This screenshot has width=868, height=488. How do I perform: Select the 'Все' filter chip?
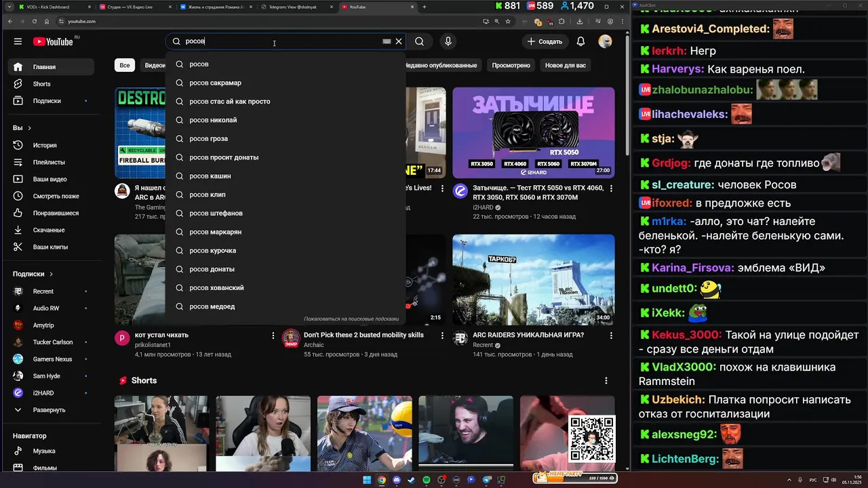(125, 65)
